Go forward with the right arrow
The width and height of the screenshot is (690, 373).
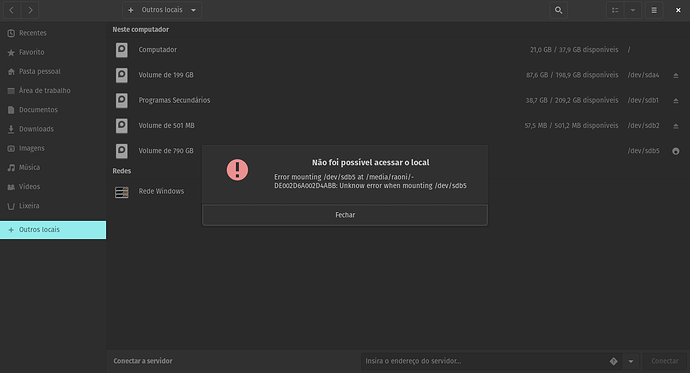[x=30, y=10]
